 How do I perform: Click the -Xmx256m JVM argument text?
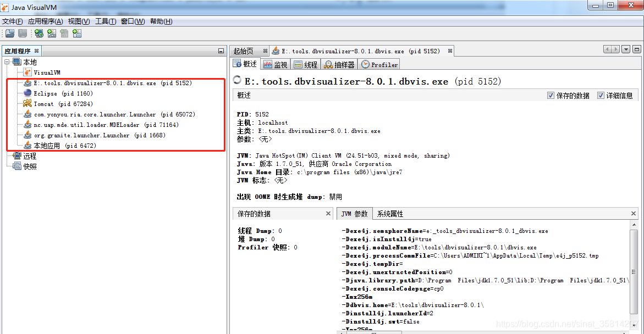[x=357, y=297]
